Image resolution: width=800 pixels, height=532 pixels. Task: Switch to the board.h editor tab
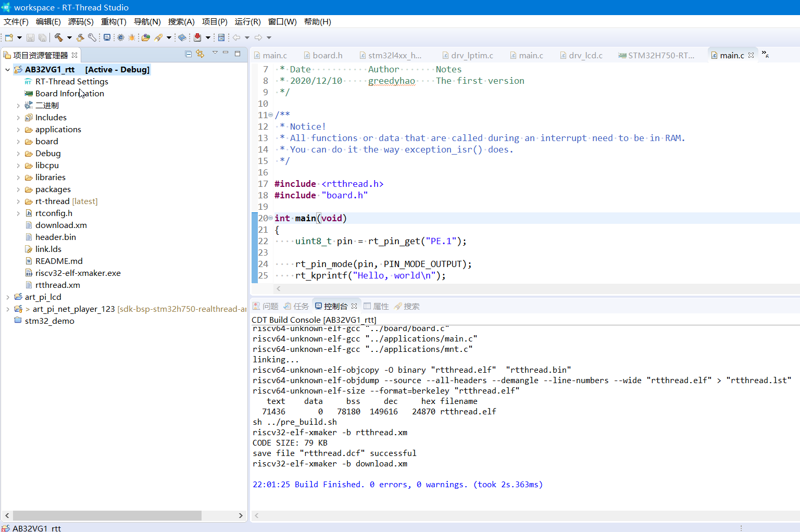click(323, 55)
